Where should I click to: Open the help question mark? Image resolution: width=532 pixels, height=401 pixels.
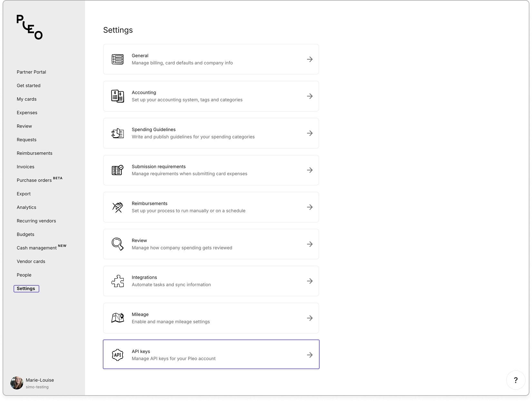coord(516,380)
